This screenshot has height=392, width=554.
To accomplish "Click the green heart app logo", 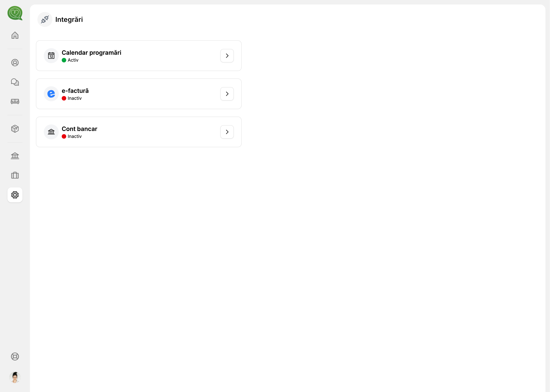I will pyautogui.click(x=15, y=13).
